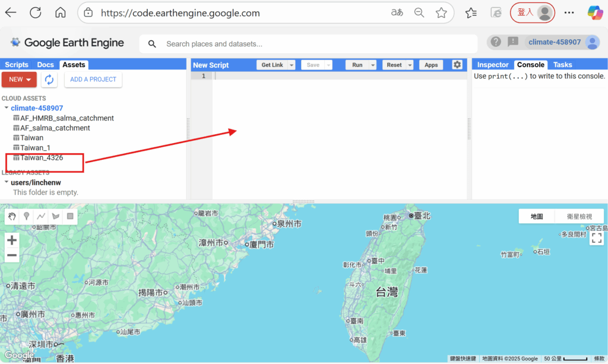
Task: Switch map to 地圖 view
Action: click(537, 216)
